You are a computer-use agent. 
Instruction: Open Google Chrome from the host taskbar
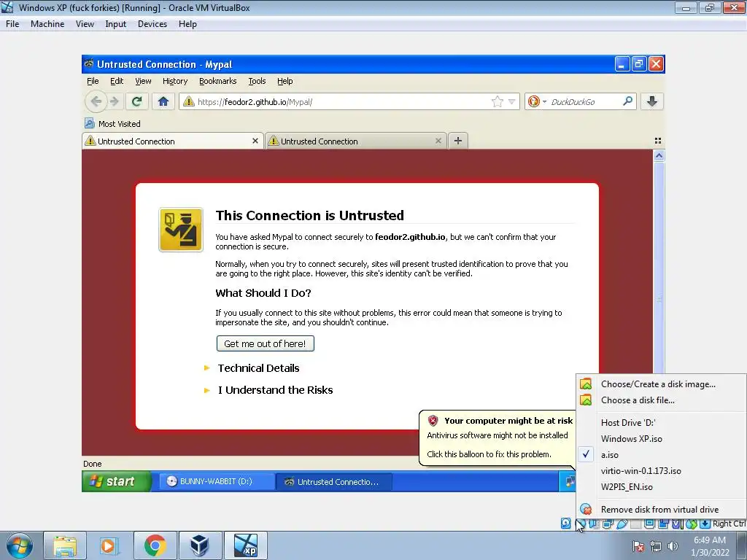pos(155,545)
